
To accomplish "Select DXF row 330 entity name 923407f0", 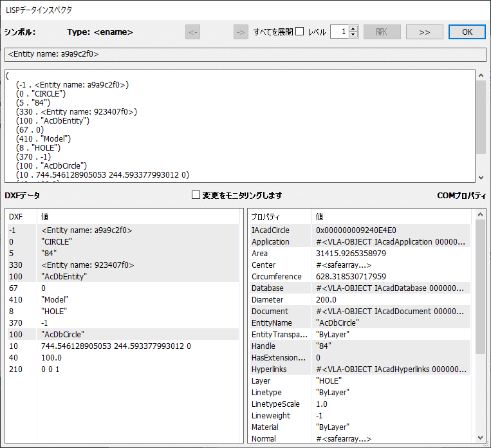I will (123, 265).
